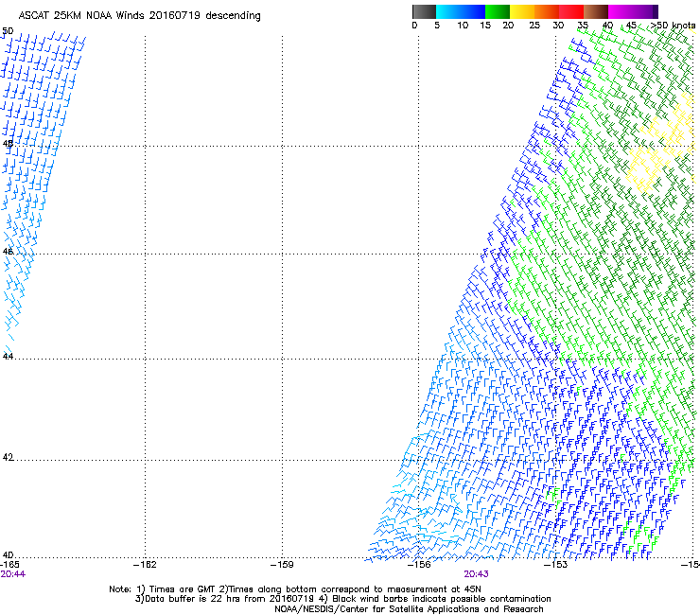Click the dark blue segment of the color bar
Viewport: 700px width, 615px height.
[x=472, y=11]
